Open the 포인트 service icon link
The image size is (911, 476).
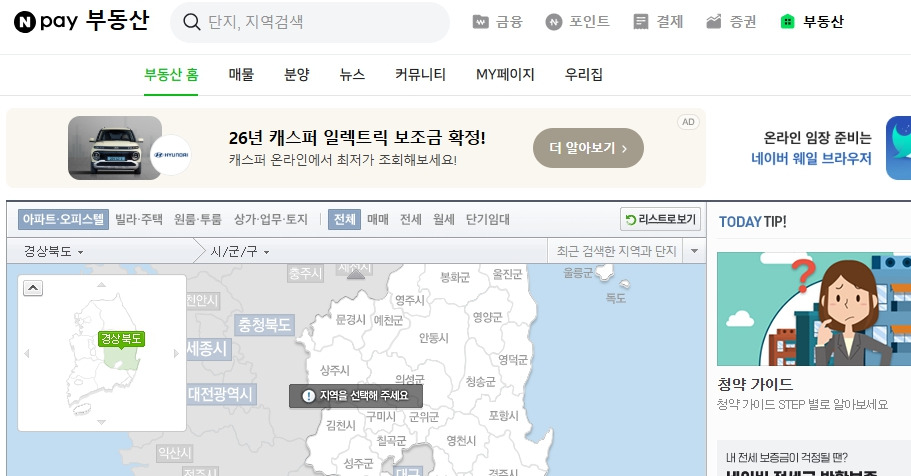578,22
